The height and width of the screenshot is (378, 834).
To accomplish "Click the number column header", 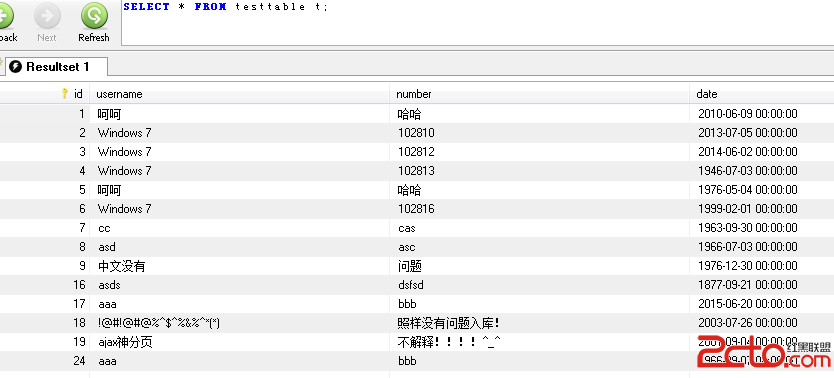I will (x=539, y=94).
